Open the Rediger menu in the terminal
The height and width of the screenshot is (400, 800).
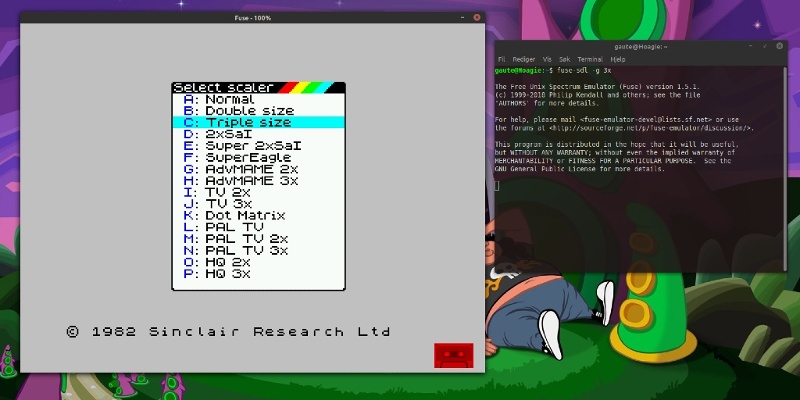click(x=523, y=59)
